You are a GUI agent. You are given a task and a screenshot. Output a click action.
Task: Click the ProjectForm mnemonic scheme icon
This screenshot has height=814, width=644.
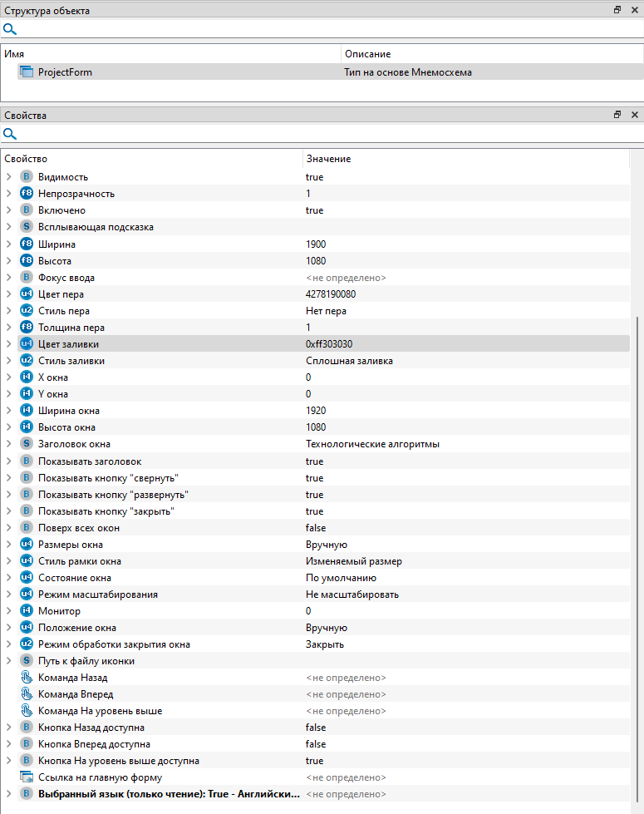click(x=26, y=72)
